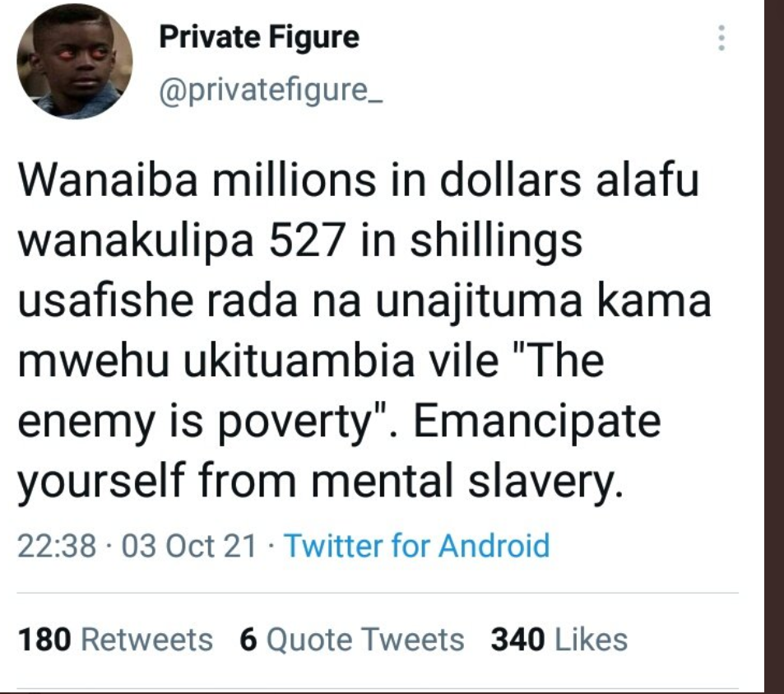
Task: Click the Twitter for Android source link
Action: click(x=416, y=545)
